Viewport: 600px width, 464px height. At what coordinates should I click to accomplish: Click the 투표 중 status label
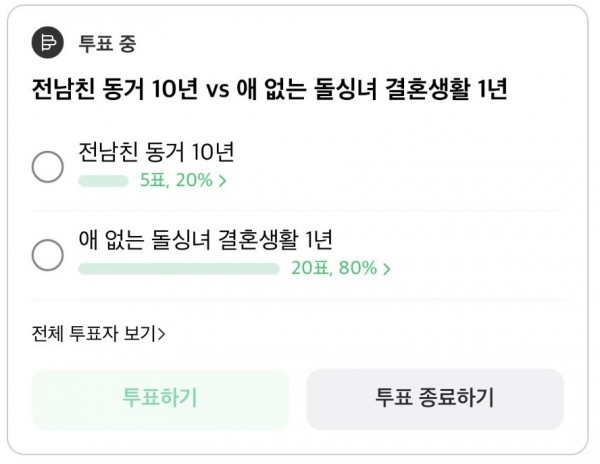tap(107, 44)
